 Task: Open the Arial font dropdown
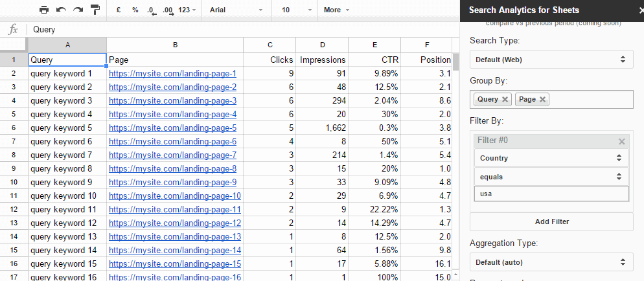(236, 10)
